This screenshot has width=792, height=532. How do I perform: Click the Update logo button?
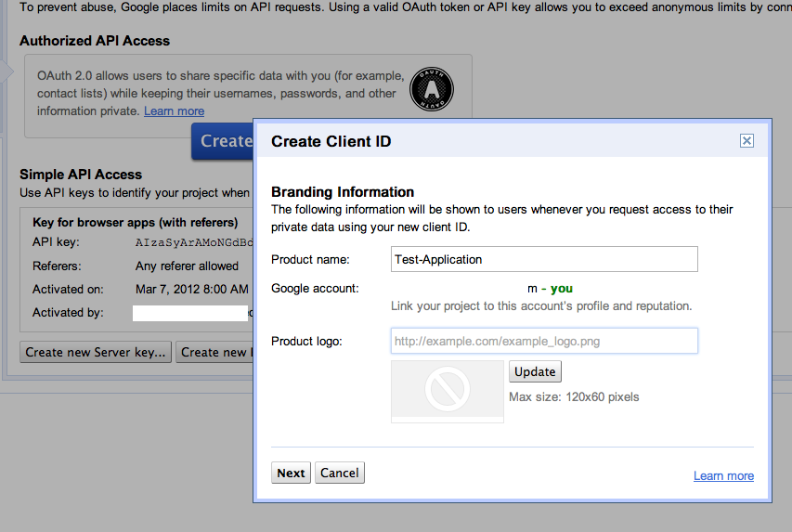(535, 372)
